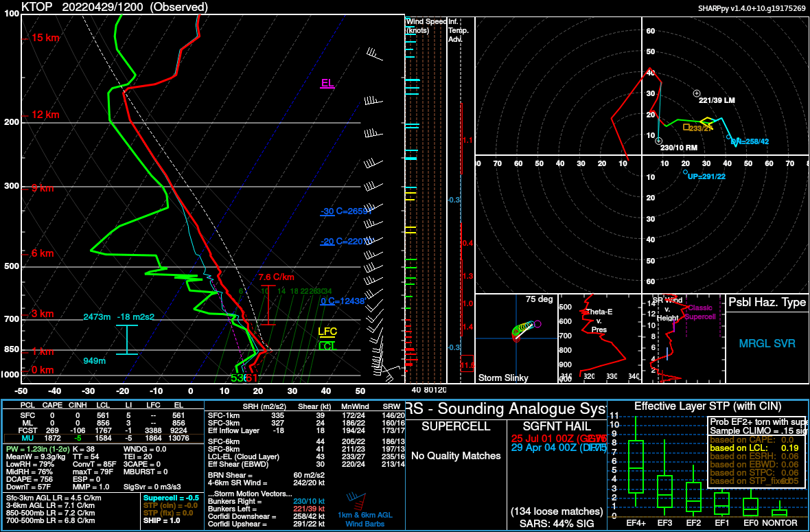Image resolution: width=810 pixels, height=532 pixels.
Task: Choose the FCST parcel row
Action: click(x=103, y=430)
